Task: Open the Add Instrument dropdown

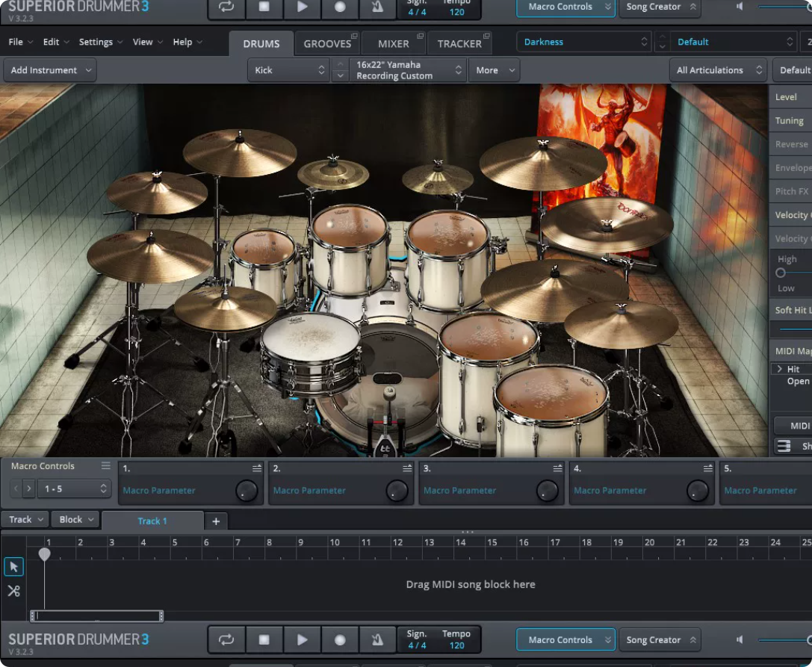Action: pos(50,70)
